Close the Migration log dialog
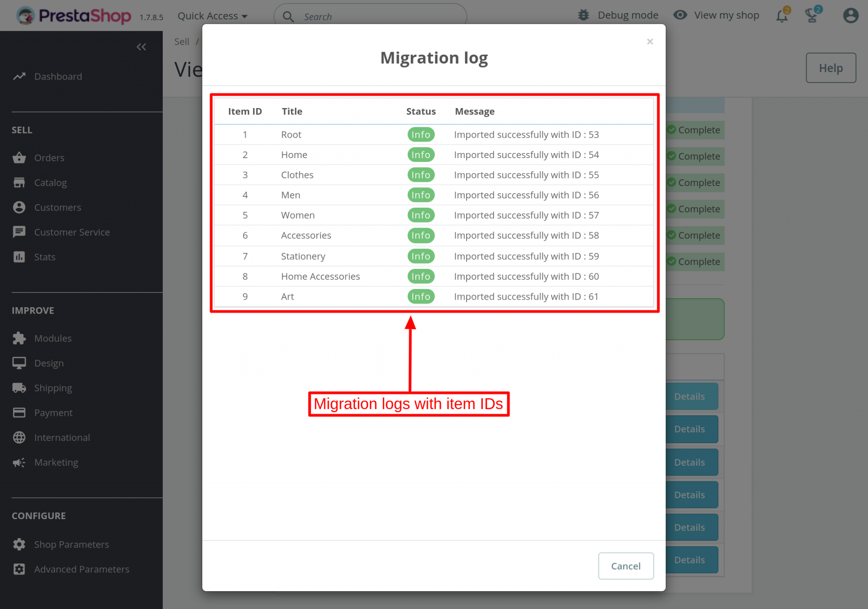The image size is (868, 609). (650, 42)
